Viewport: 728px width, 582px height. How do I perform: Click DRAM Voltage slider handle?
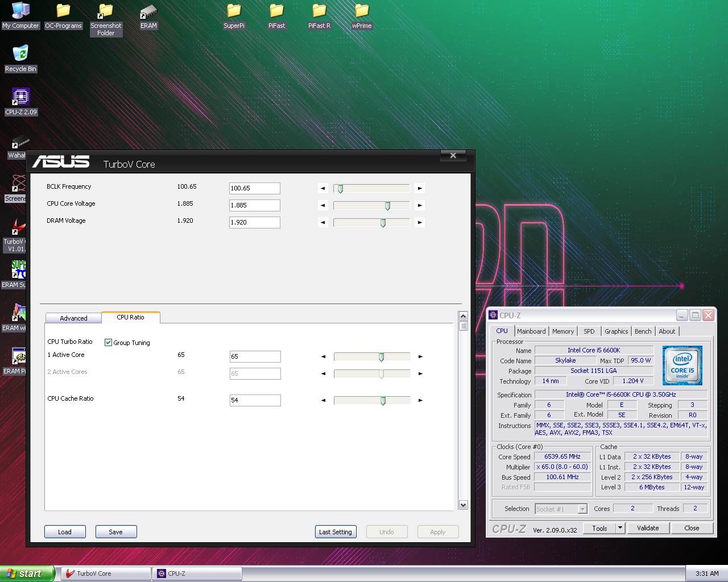coord(383,223)
